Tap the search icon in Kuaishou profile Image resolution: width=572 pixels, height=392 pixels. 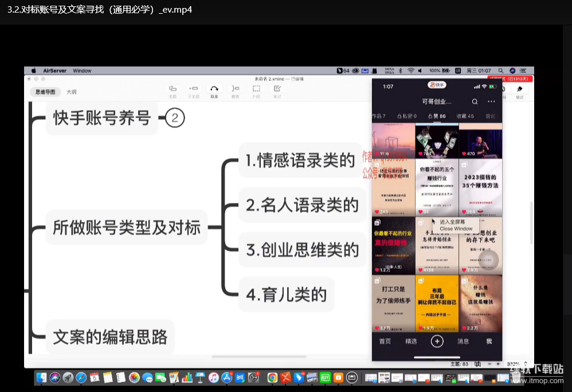(x=475, y=101)
